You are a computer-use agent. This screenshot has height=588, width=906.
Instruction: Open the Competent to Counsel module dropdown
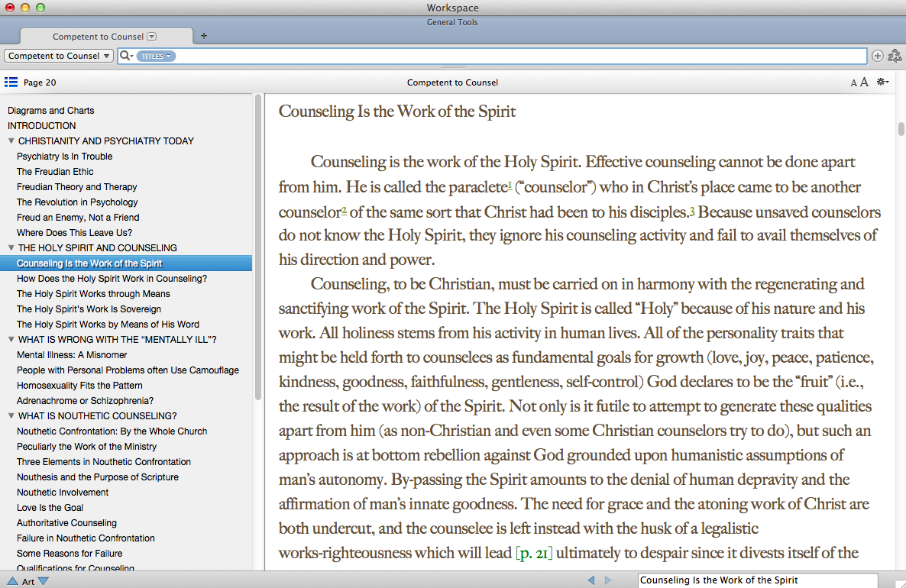(x=59, y=56)
